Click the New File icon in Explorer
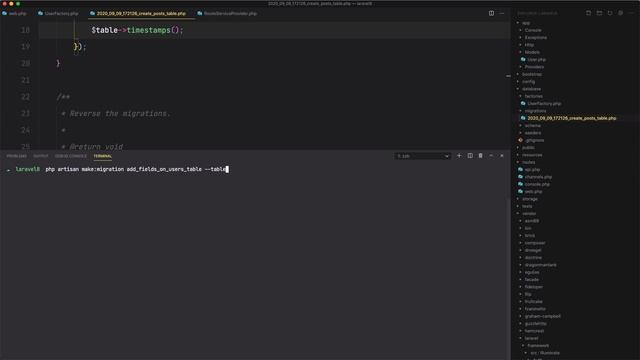The image size is (640, 360). (589, 13)
